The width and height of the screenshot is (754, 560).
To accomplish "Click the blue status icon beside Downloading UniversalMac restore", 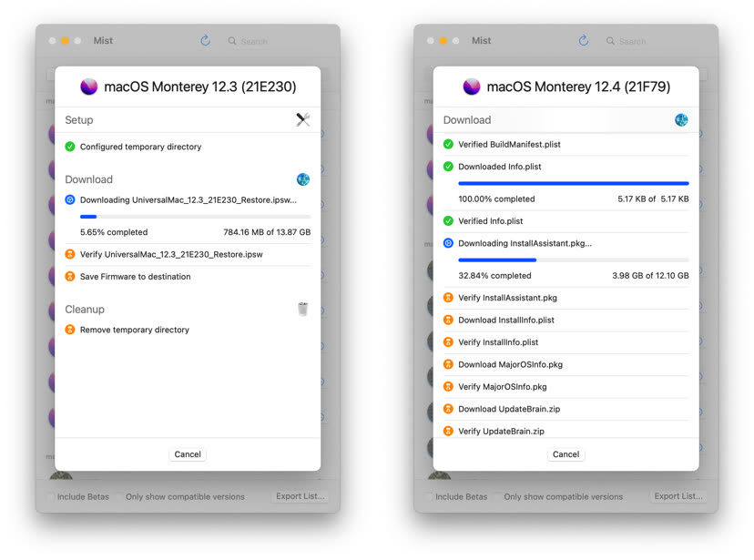I will pyautogui.click(x=70, y=200).
